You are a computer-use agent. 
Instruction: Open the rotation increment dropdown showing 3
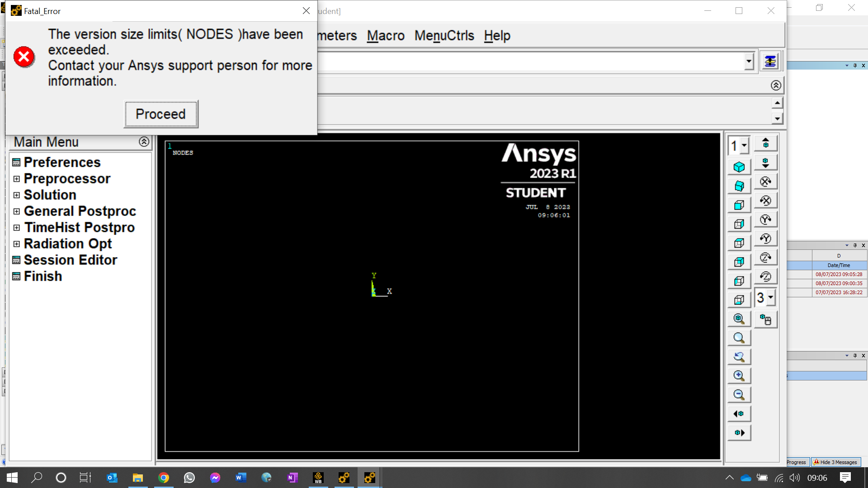770,297
